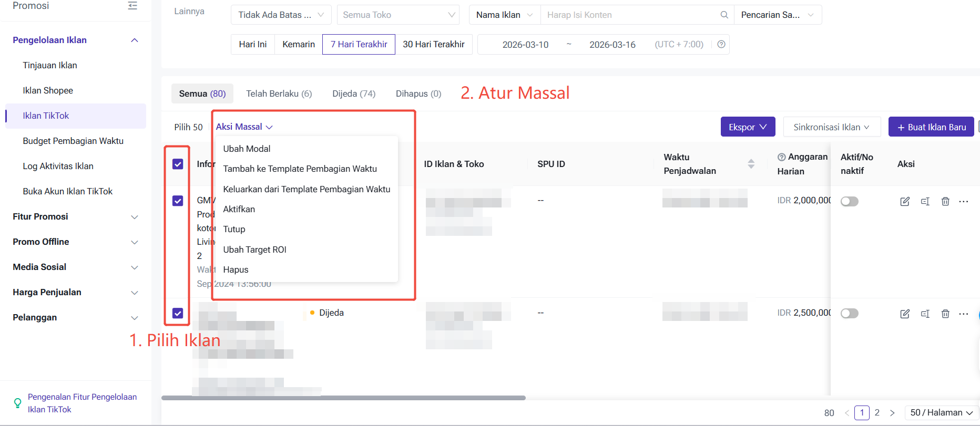Open the 50 / Halaman page size dropdown
980x426 pixels.
tap(941, 413)
